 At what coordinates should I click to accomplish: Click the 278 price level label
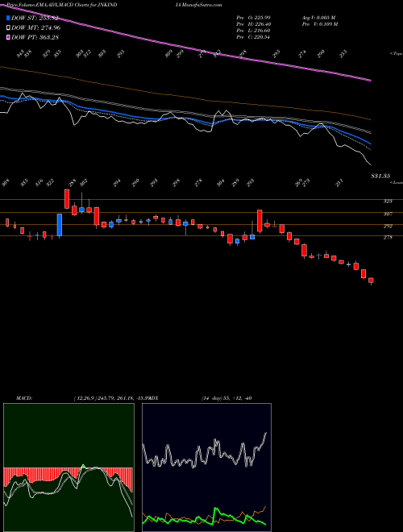(x=388, y=238)
